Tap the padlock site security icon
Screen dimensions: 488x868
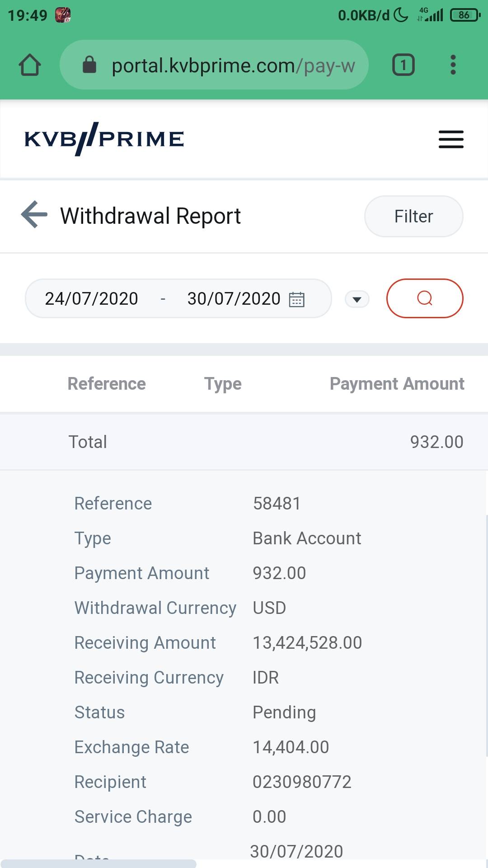89,65
